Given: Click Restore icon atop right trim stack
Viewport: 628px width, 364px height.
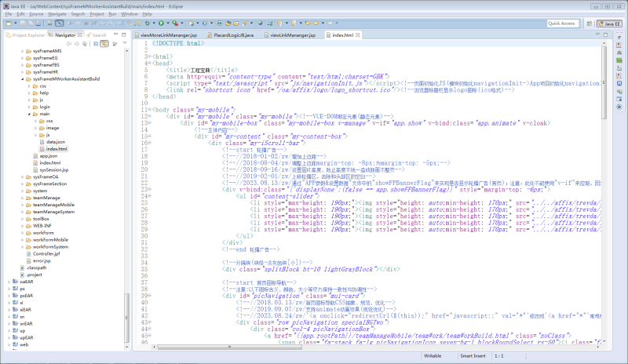Looking at the screenshot, I should (619, 38).
